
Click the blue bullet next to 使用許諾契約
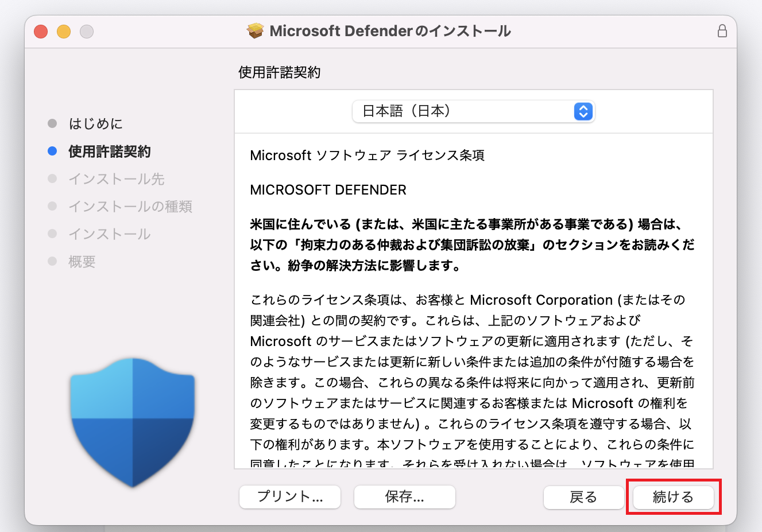click(52, 151)
